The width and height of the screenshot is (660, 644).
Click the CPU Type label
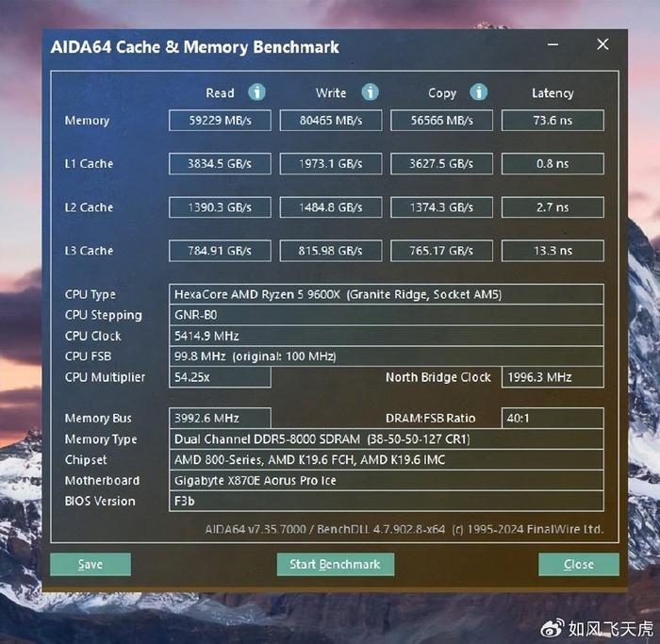pyautogui.click(x=91, y=294)
